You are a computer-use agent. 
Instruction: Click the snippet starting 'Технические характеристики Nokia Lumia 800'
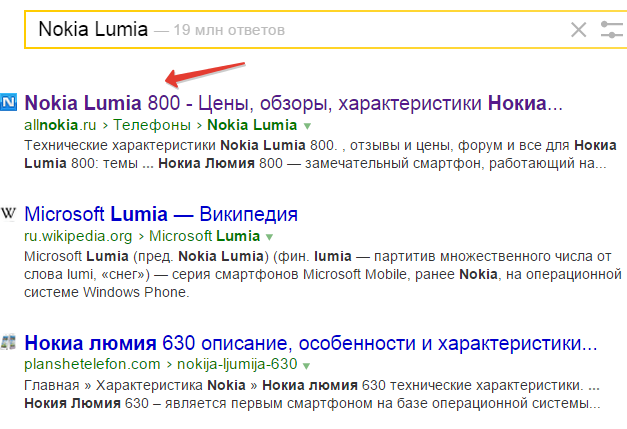coord(320,154)
